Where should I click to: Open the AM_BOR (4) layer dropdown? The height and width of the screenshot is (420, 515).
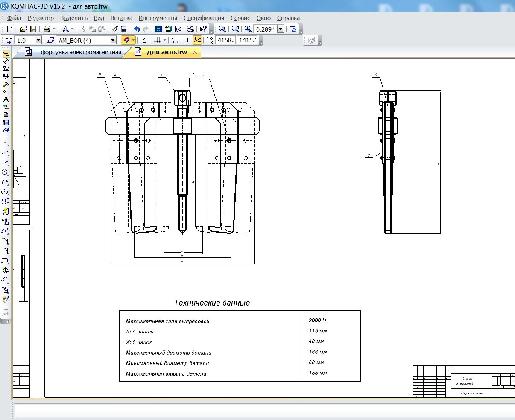click(113, 40)
